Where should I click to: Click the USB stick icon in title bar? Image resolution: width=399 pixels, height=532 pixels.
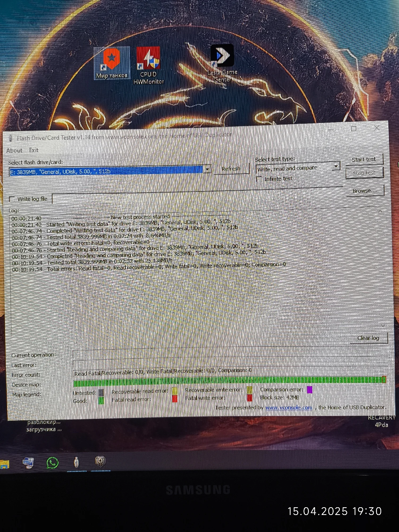click(x=11, y=138)
